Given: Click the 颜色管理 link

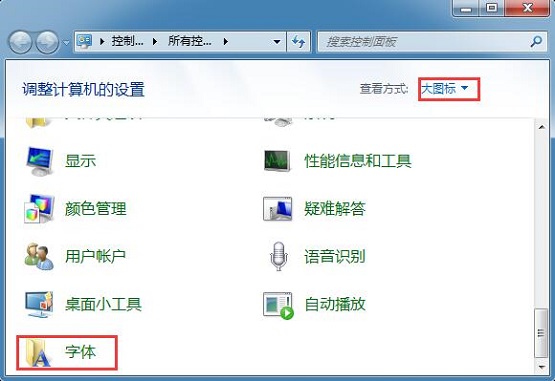Looking at the screenshot, I should [x=96, y=209].
